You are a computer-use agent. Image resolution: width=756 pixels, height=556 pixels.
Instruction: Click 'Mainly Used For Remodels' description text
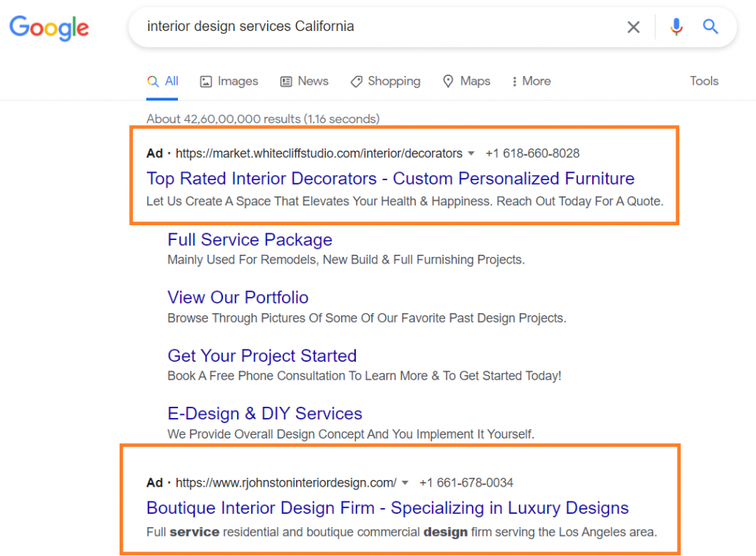346,260
